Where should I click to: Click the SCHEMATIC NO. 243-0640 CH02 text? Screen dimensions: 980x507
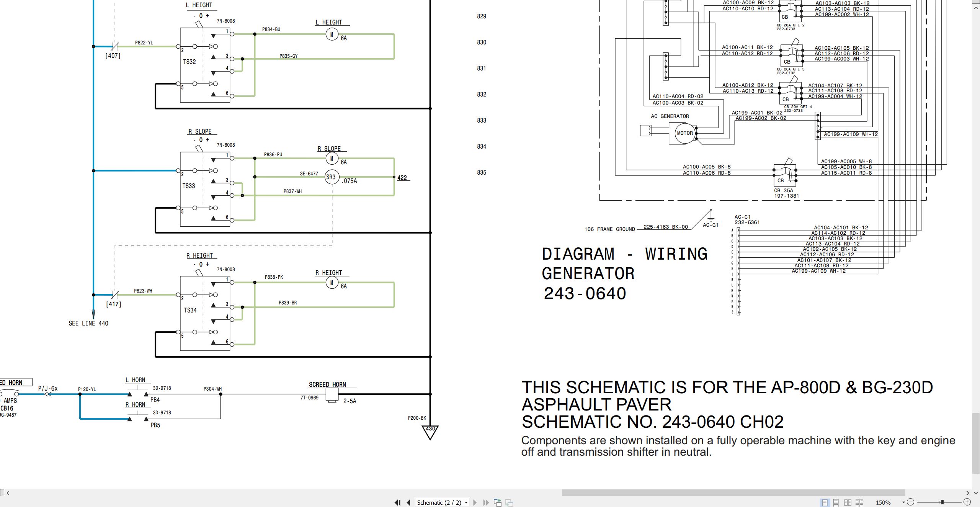[653, 422]
